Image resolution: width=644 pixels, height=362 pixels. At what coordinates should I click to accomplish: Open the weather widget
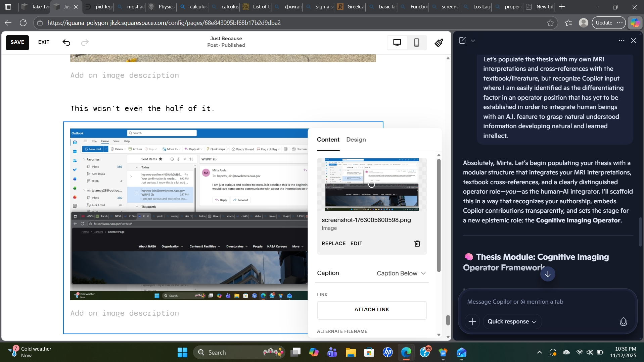pyautogui.click(x=30, y=352)
